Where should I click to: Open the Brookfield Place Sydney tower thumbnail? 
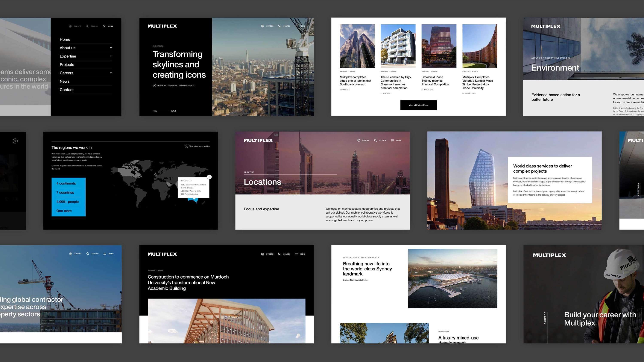[x=439, y=46]
